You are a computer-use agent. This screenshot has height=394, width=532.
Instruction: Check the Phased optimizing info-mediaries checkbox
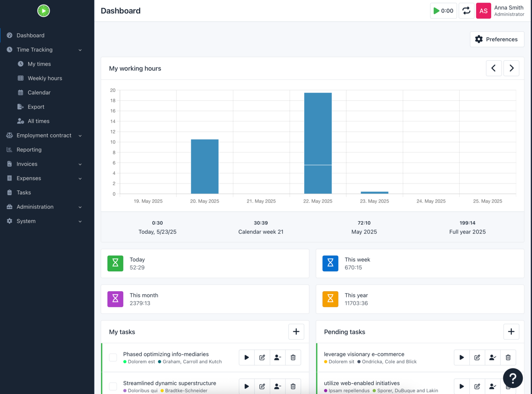tap(113, 357)
